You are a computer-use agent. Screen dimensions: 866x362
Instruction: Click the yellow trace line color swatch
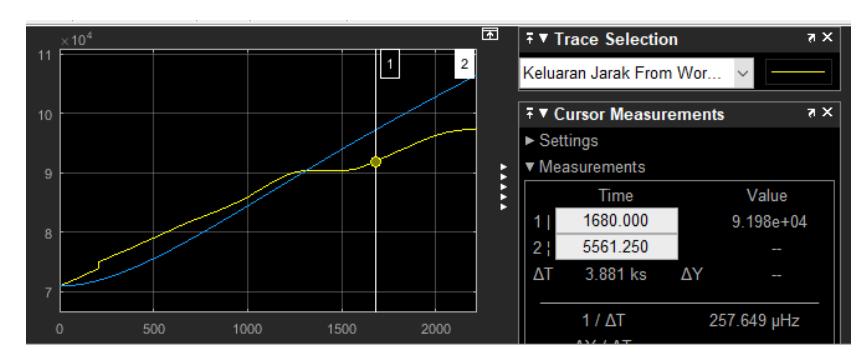pyautogui.click(x=798, y=72)
